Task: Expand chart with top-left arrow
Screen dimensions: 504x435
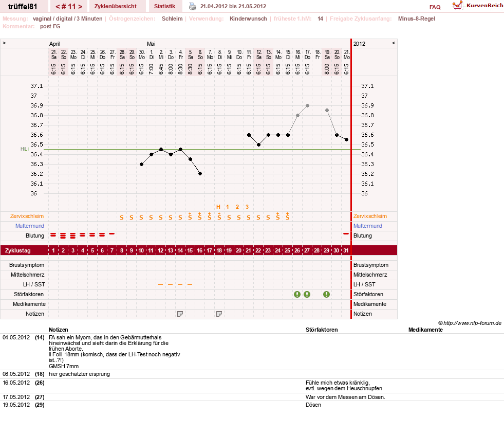Action: 4,43
